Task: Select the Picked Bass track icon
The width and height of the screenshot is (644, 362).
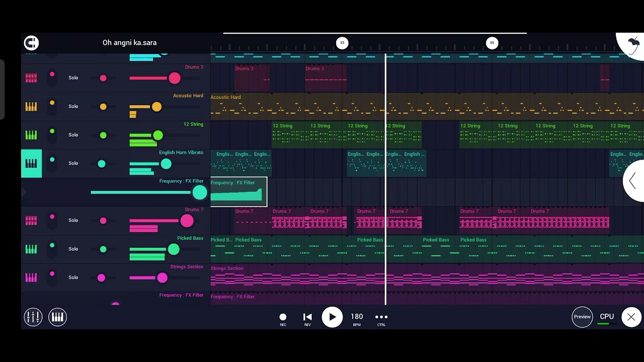Action: 31,249
